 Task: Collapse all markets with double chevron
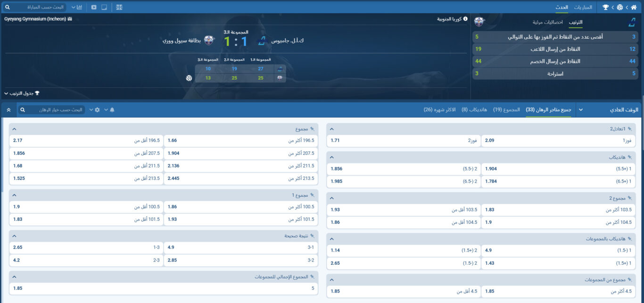click(8, 109)
